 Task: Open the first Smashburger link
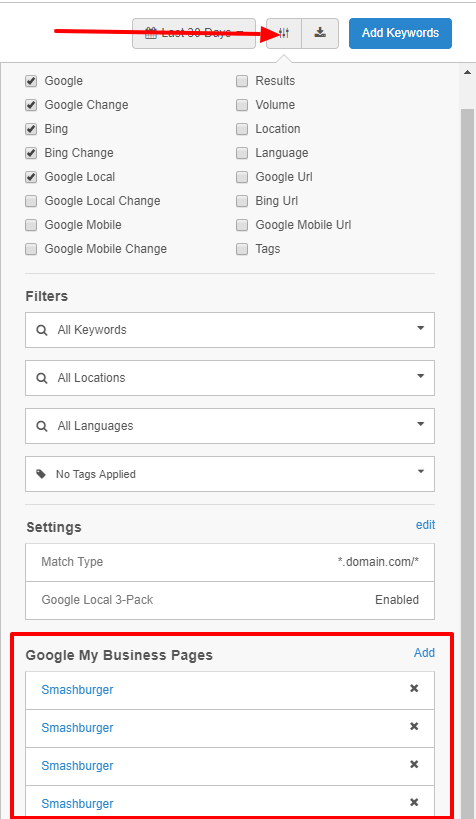pos(77,690)
